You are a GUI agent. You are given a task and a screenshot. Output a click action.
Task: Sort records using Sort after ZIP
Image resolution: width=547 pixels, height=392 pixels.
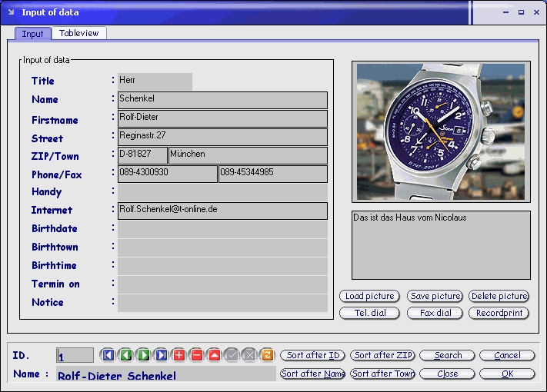pyautogui.click(x=383, y=355)
